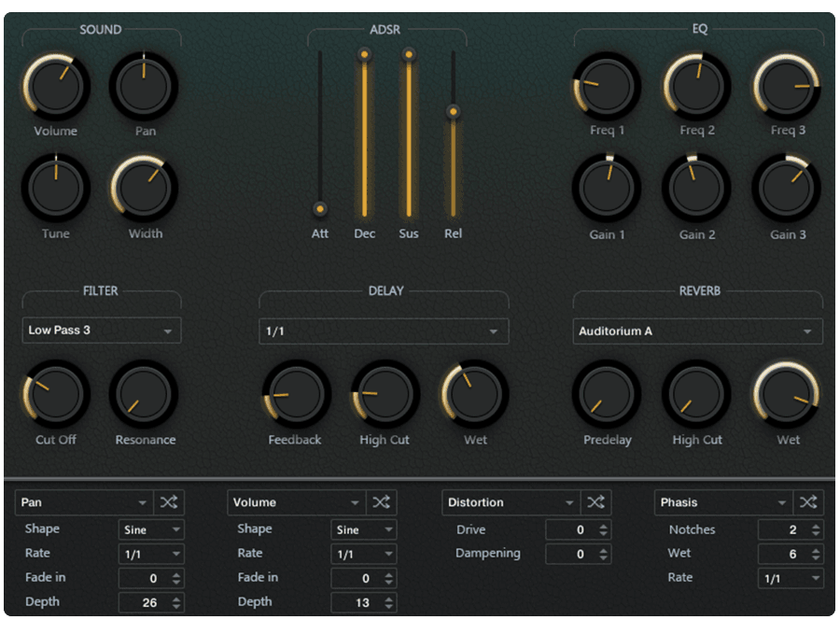This screenshot has width=840, height=634.
Task: Open the Phasis Rate 1/1 dropdown
Action: (790, 578)
